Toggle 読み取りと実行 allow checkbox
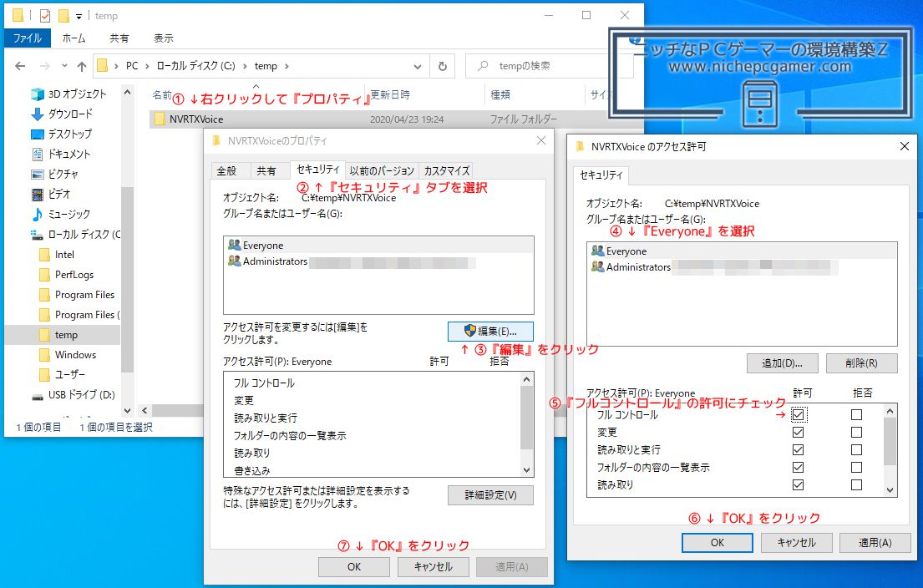The width and height of the screenshot is (923, 588). [799, 450]
